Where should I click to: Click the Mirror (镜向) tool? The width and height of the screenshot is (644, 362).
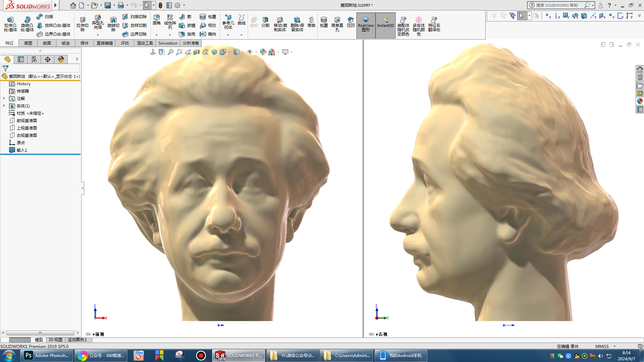click(208, 34)
